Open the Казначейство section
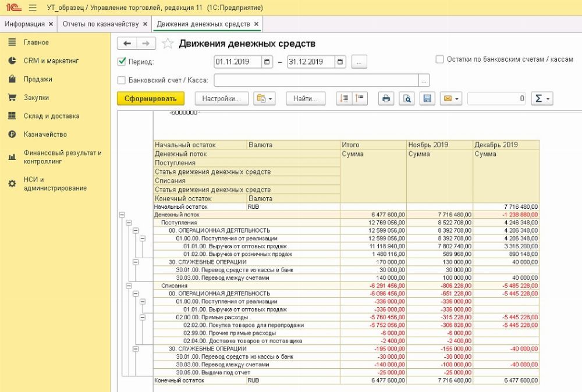Image resolution: width=582 pixels, height=392 pixels. (x=45, y=134)
